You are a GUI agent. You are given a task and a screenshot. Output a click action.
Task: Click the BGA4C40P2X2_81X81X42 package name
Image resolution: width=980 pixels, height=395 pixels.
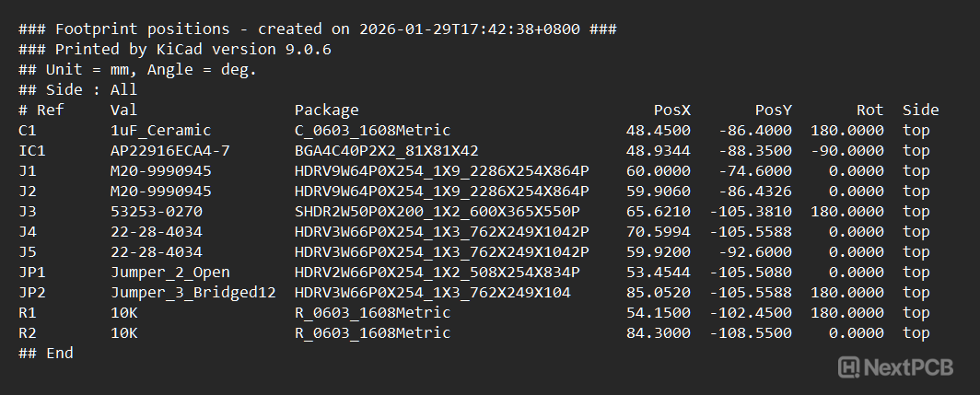pyautogui.click(x=386, y=151)
